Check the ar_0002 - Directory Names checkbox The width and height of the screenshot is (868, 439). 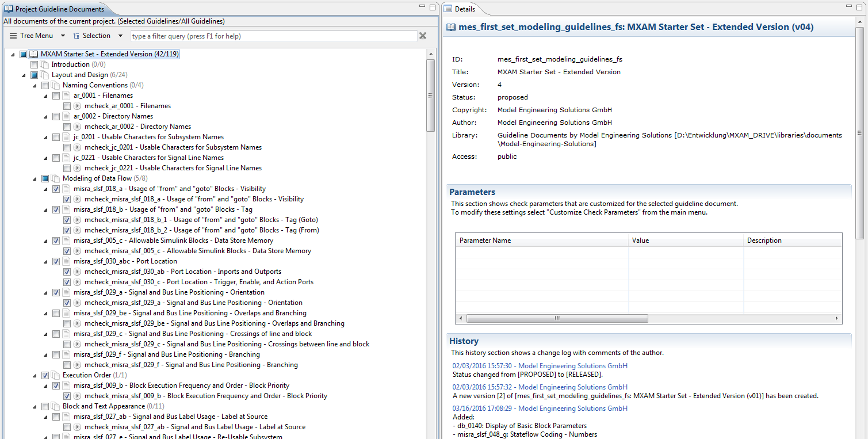(56, 116)
